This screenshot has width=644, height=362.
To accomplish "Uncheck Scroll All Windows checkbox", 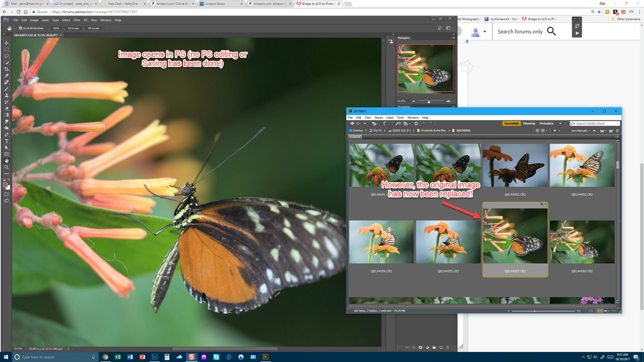I will (21, 28).
